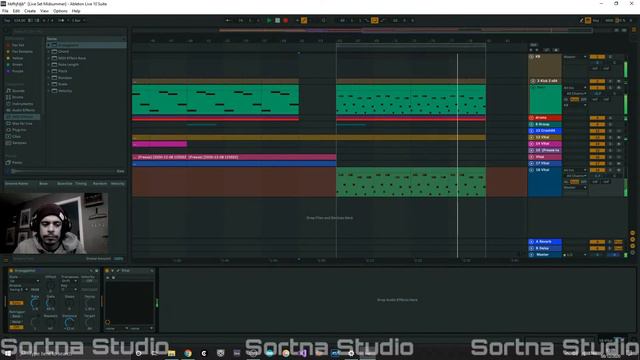The image size is (640, 360).
Task: Click the unfold button on 8 Group track
Action: tap(531, 124)
